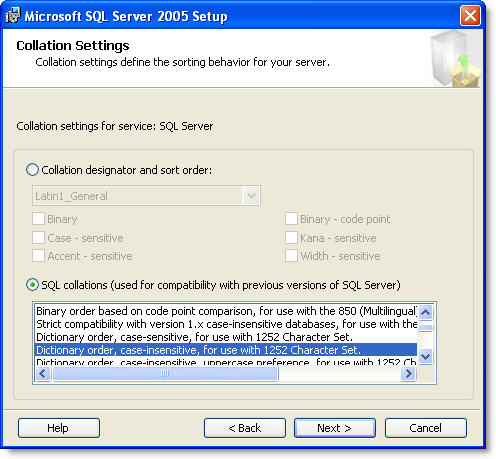Tick the Binary - code point checkbox
The height and width of the screenshot is (459, 496).
(291, 219)
